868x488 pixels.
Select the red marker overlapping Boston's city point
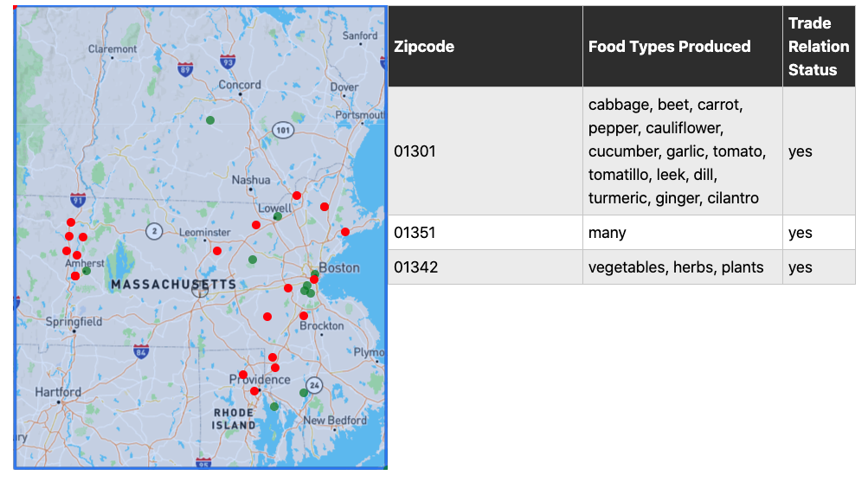click(x=314, y=279)
